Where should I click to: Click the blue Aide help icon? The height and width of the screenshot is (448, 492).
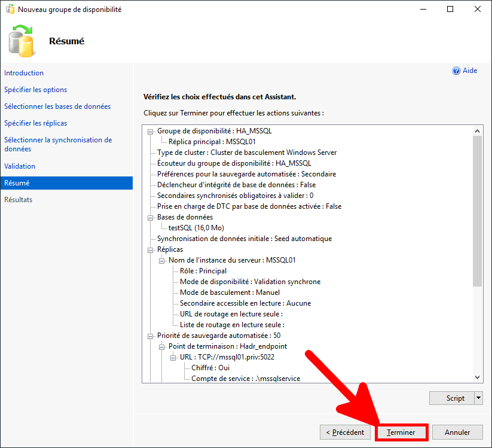456,71
